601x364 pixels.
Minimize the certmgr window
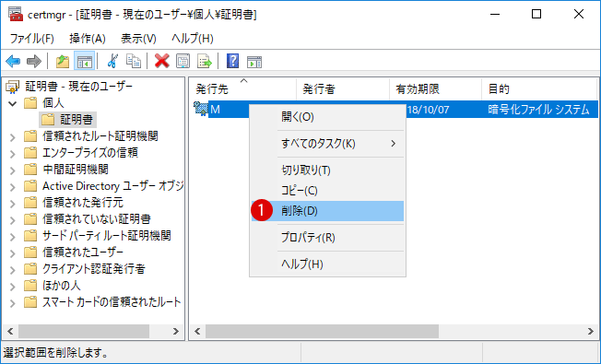click(495, 14)
